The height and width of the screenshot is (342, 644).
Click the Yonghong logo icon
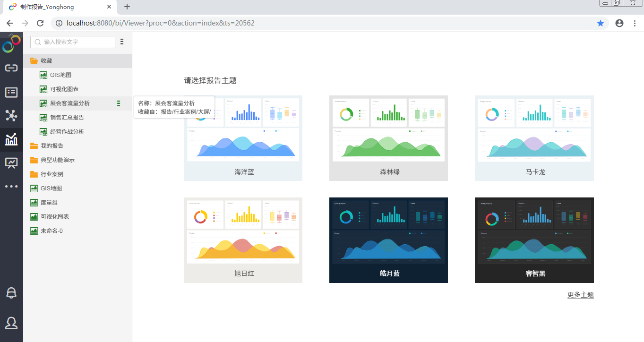[x=11, y=44]
